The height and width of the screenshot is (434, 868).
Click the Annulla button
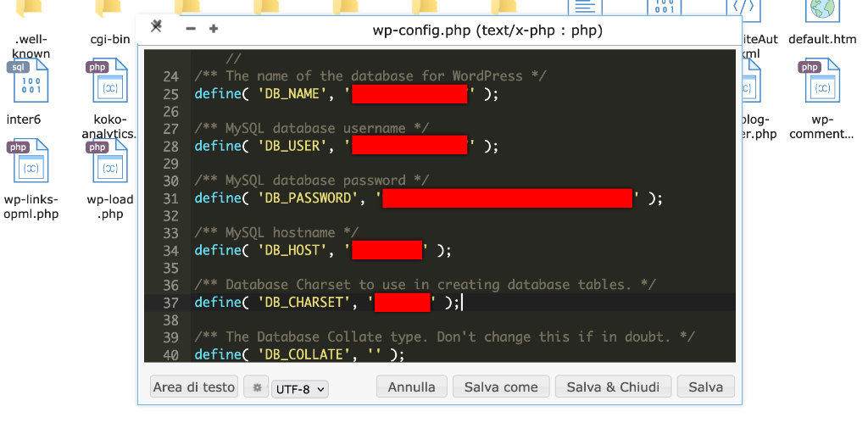(411, 387)
